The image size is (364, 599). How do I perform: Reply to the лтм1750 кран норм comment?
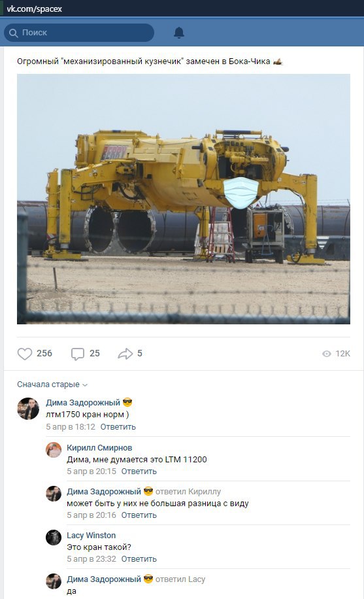click(x=118, y=427)
